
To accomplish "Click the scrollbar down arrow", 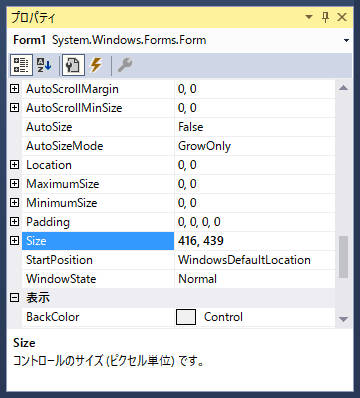I will (x=343, y=319).
